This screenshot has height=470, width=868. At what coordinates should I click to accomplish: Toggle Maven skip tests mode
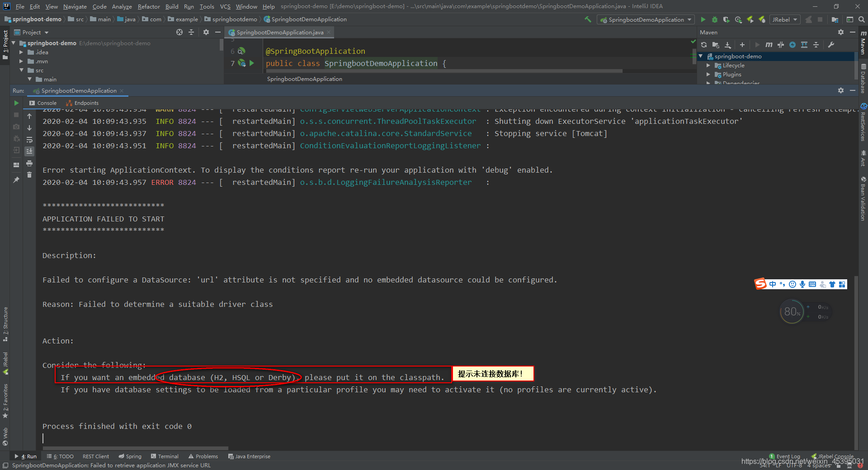tap(793, 45)
